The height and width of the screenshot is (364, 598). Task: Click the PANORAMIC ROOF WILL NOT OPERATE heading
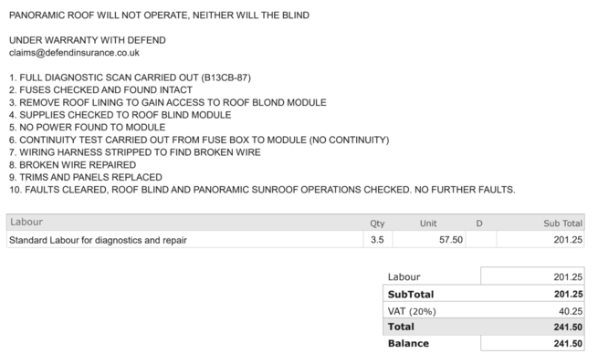click(159, 16)
